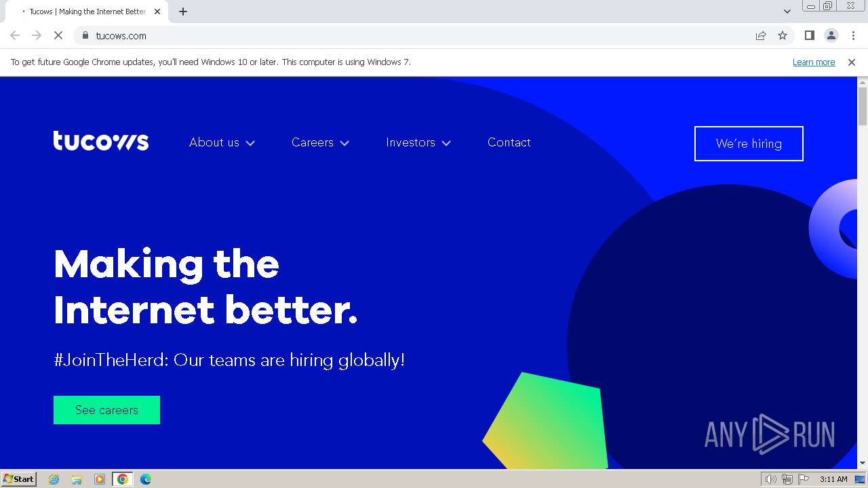This screenshot has height=488, width=868.
Task: Open the side panel icon
Action: (809, 35)
